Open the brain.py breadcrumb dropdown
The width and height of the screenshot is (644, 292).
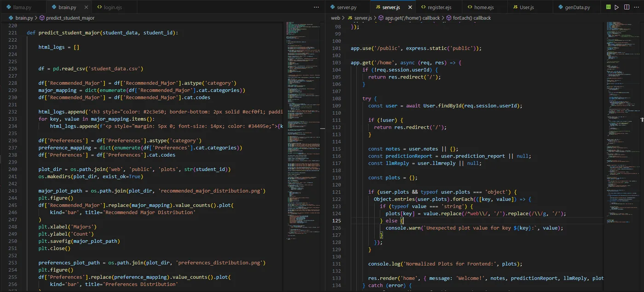(x=22, y=18)
